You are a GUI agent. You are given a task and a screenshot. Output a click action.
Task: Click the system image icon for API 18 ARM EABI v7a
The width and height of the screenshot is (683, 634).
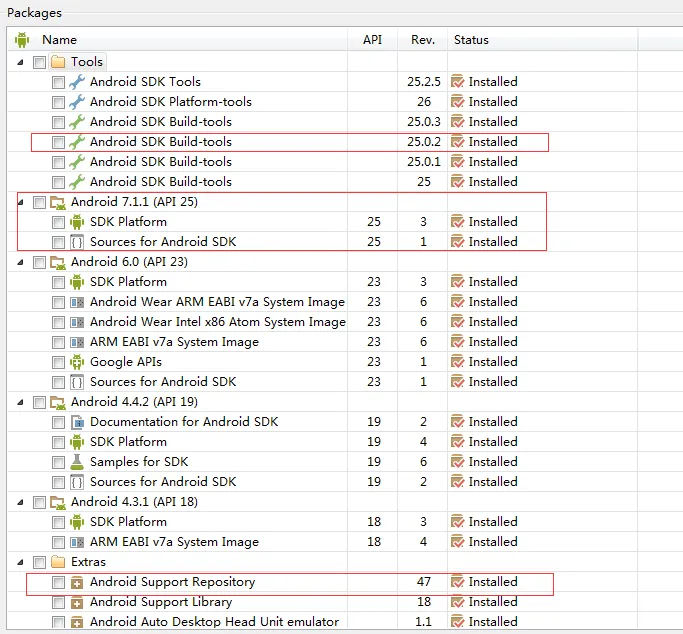[x=77, y=542]
